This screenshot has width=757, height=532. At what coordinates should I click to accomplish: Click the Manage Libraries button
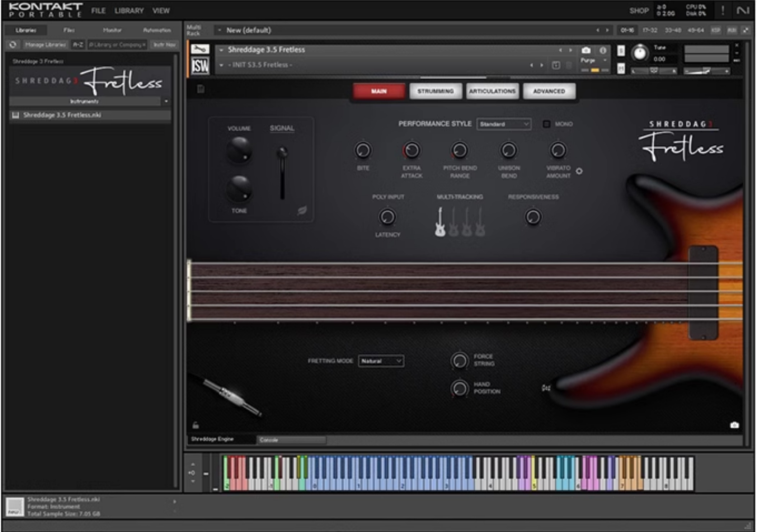45,45
